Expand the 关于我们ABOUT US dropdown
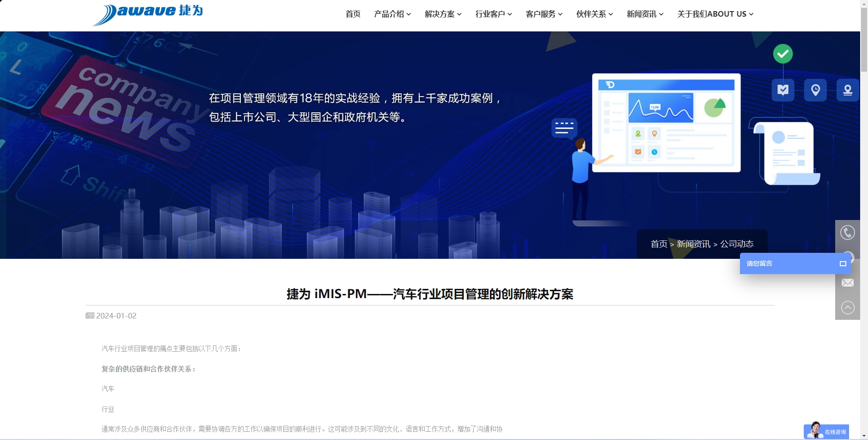 pos(715,14)
